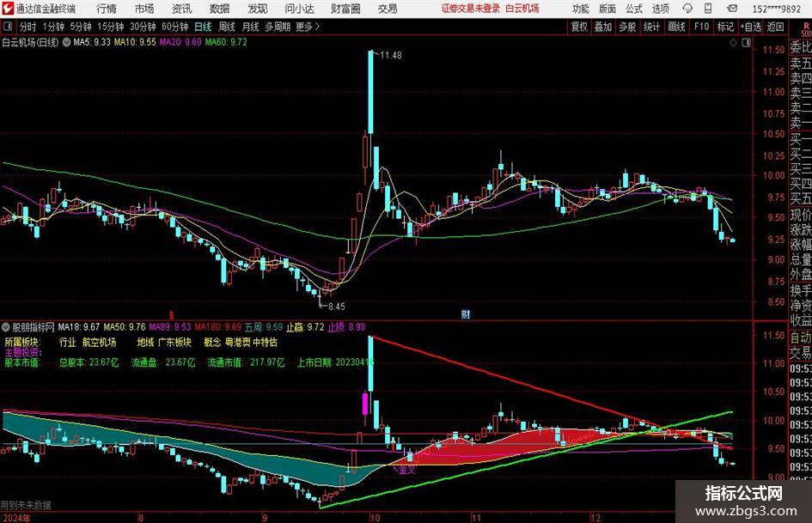Click the 返回 back button
The image size is (812, 523).
point(776,27)
